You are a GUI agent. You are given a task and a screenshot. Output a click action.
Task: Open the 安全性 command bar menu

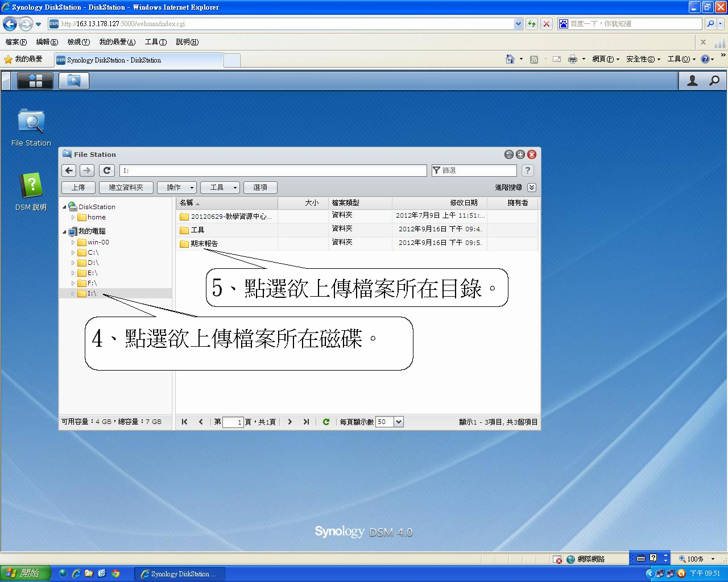tap(643, 59)
